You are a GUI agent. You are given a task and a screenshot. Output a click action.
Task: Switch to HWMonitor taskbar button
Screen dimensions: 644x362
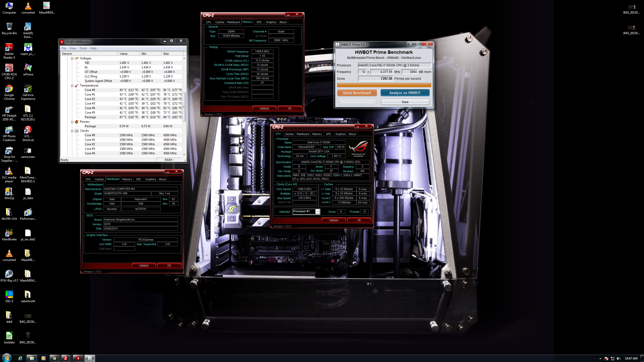[78, 358]
